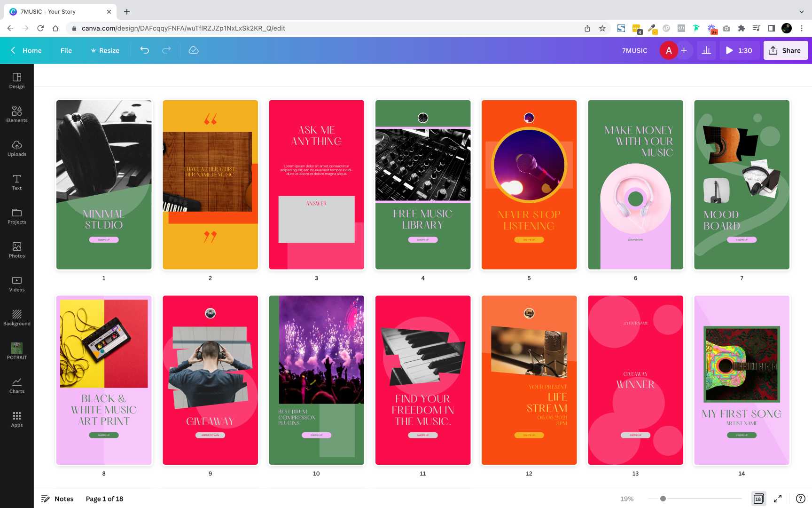812x508 pixels.
Task: Click the Undo arrow icon
Action: coord(145,50)
